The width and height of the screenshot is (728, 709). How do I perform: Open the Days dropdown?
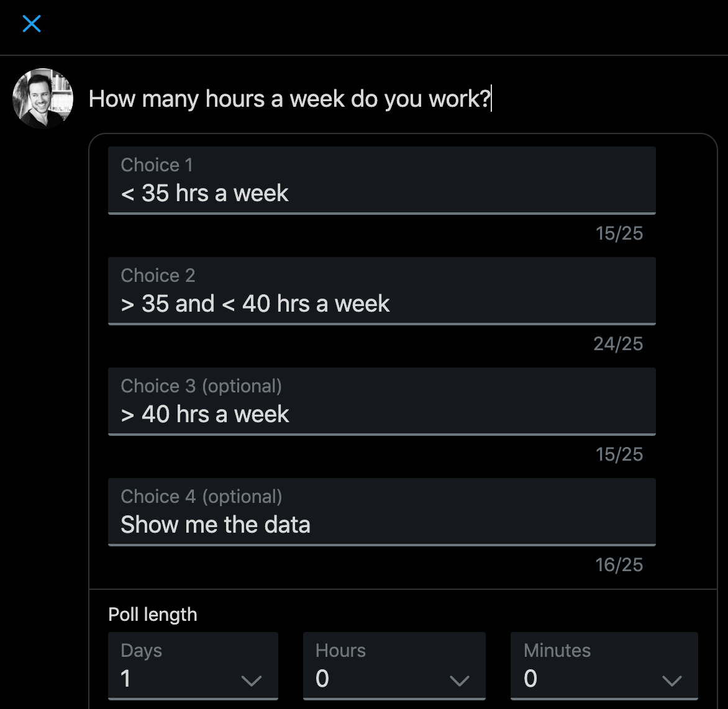point(193,666)
